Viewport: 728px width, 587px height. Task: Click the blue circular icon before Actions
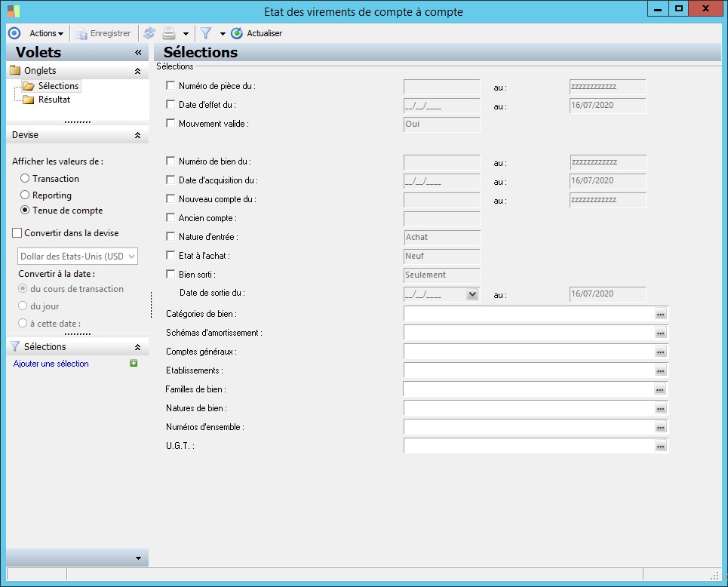(x=14, y=33)
